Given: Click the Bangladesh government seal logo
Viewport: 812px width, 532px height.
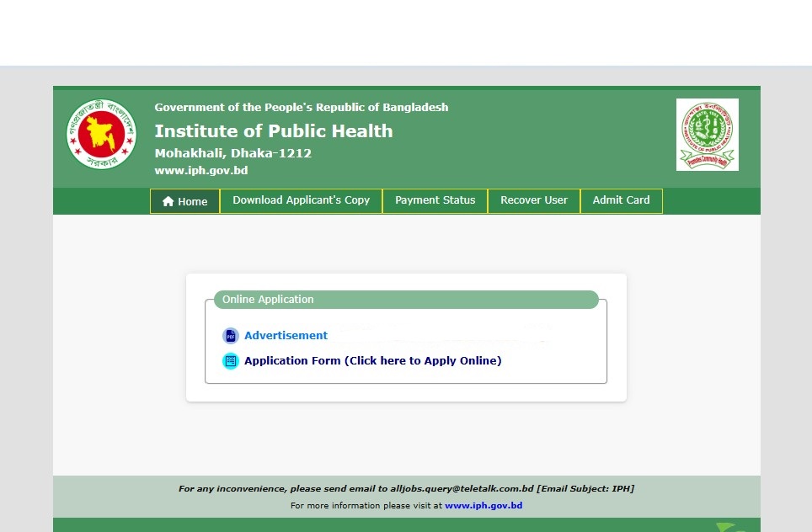Looking at the screenshot, I should pos(101,135).
